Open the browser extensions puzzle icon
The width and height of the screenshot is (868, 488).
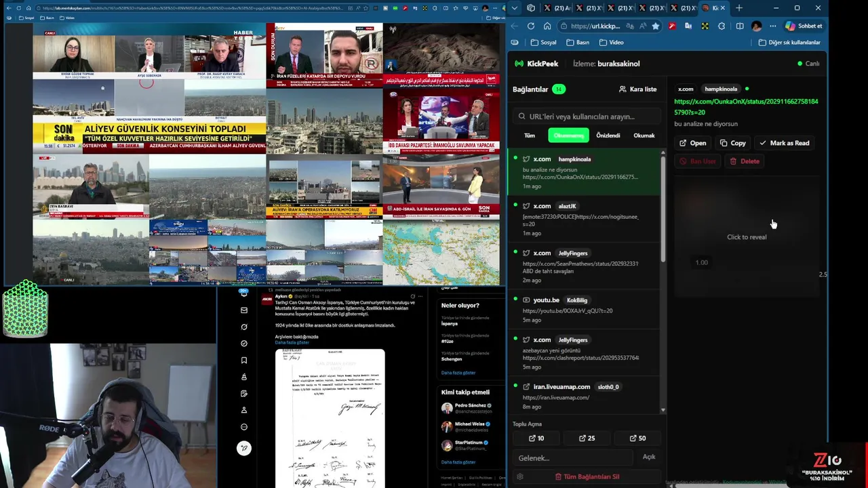point(722,26)
